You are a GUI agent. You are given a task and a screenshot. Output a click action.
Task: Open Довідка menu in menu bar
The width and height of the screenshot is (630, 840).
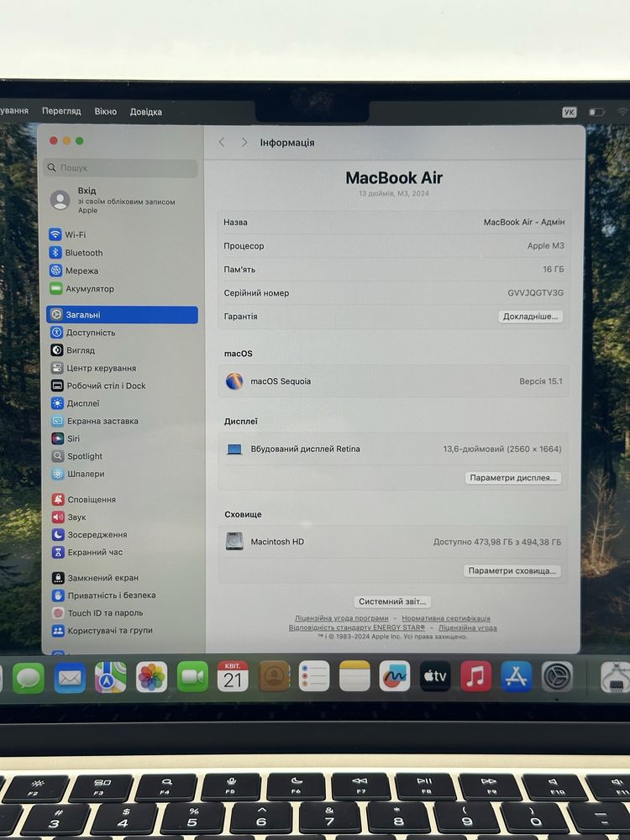pyautogui.click(x=145, y=112)
